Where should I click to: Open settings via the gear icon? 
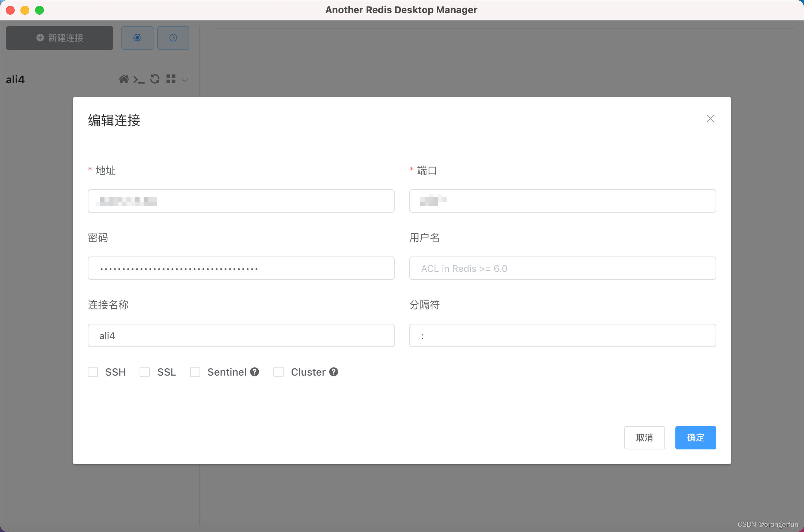[137, 38]
